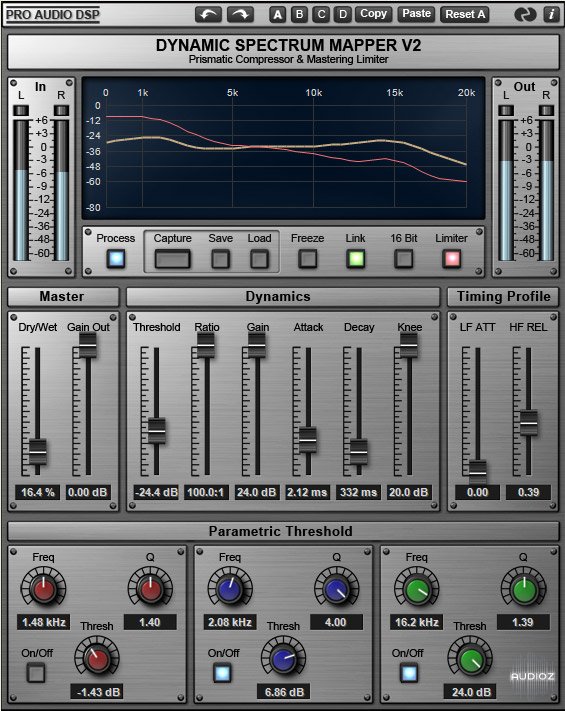Viewport: 565px width, 711px height.
Task: Click the Load button
Action: point(259,259)
